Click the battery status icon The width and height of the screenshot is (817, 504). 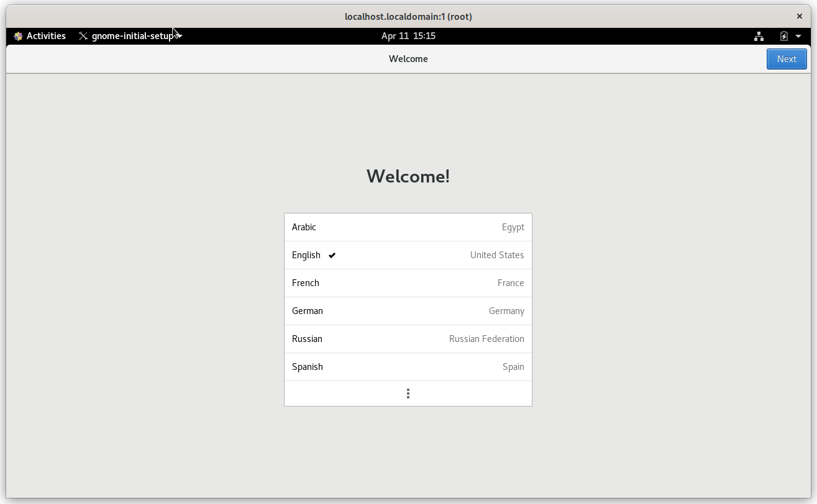(783, 35)
